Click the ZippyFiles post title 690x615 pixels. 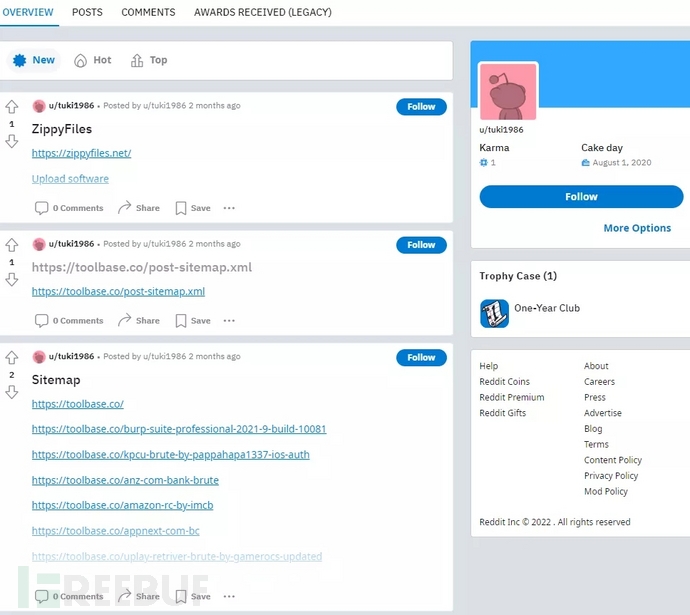click(62, 129)
